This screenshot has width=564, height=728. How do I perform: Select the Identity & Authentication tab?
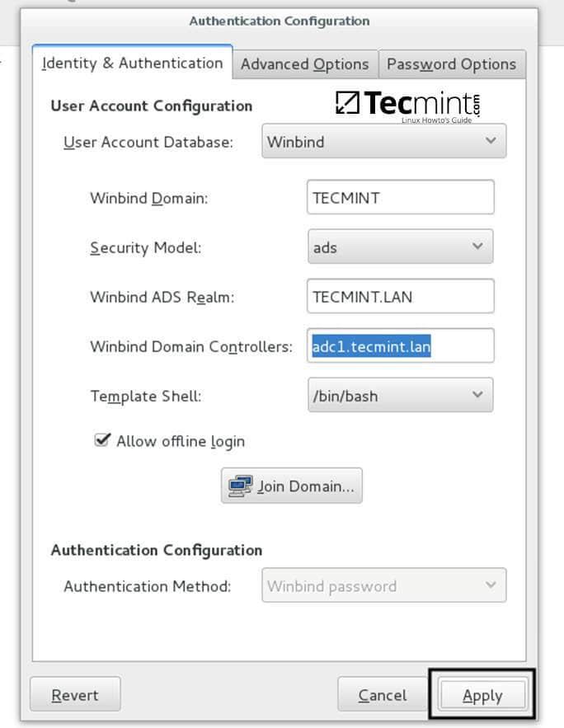pos(133,63)
